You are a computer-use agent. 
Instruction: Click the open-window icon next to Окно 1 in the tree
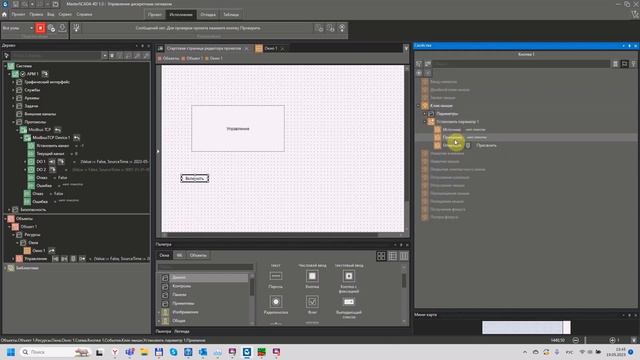click(51, 251)
